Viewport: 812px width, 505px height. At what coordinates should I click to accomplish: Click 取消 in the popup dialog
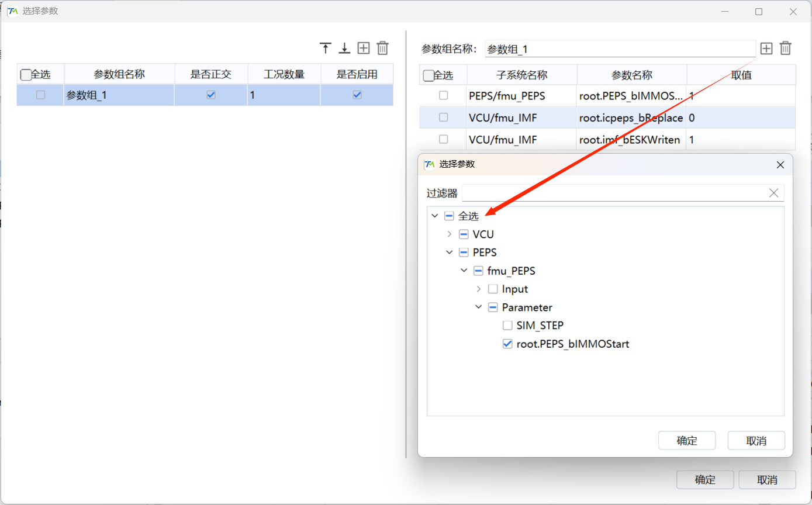756,441
